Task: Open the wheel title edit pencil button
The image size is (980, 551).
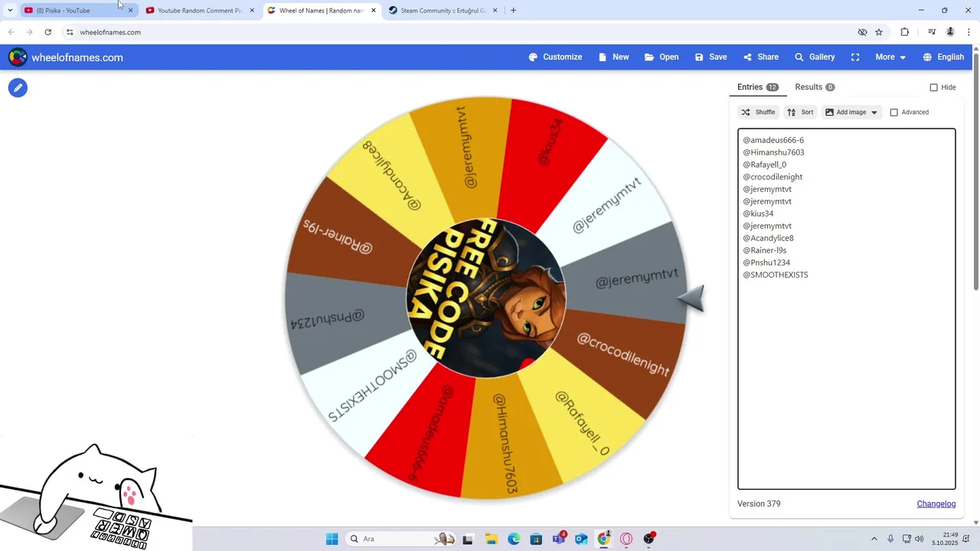Action: click(x=18, y=88)
